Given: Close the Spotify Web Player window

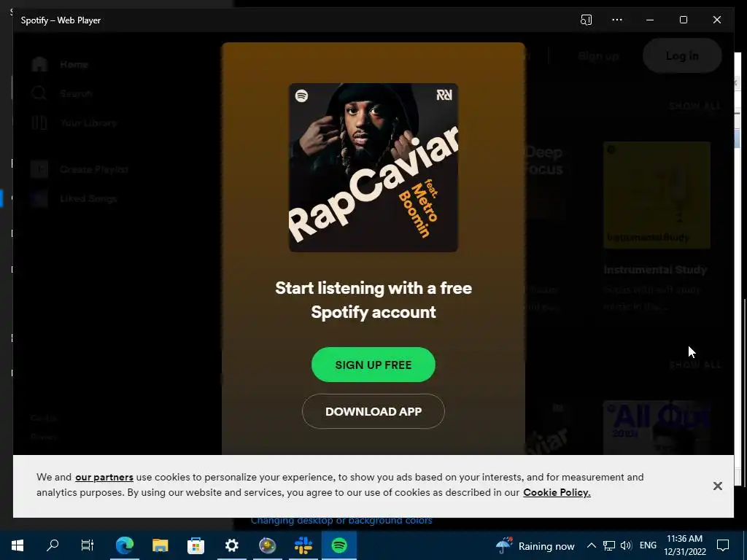Looking at the screenshot, I should [x=716, y=20].
